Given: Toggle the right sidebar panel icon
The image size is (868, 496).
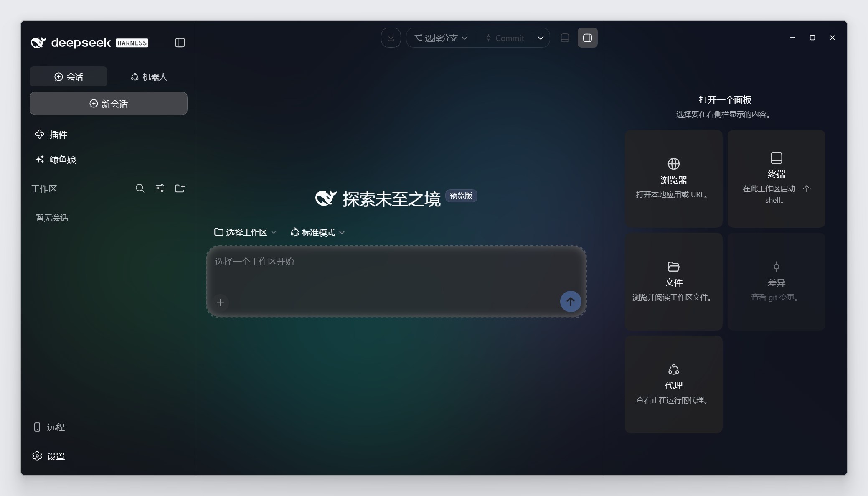Looking at the screenshot, I should 587,38.
